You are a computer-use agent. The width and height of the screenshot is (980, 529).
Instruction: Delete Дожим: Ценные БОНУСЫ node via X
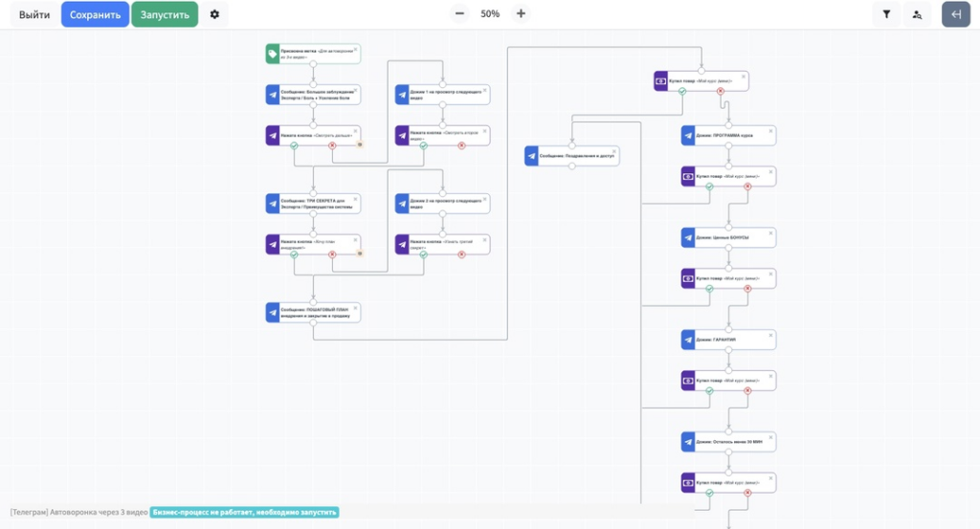coord(770,233)
